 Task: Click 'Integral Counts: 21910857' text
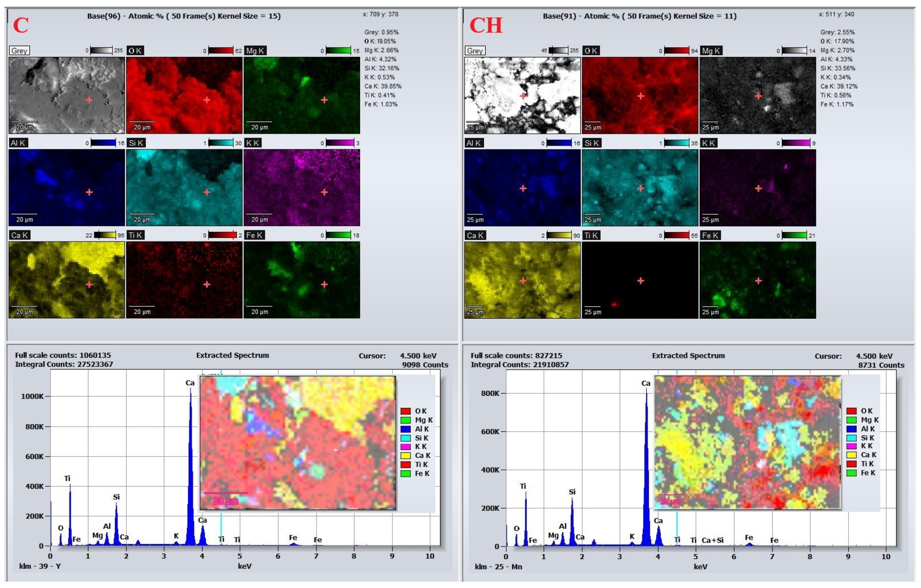coord(520,365)
